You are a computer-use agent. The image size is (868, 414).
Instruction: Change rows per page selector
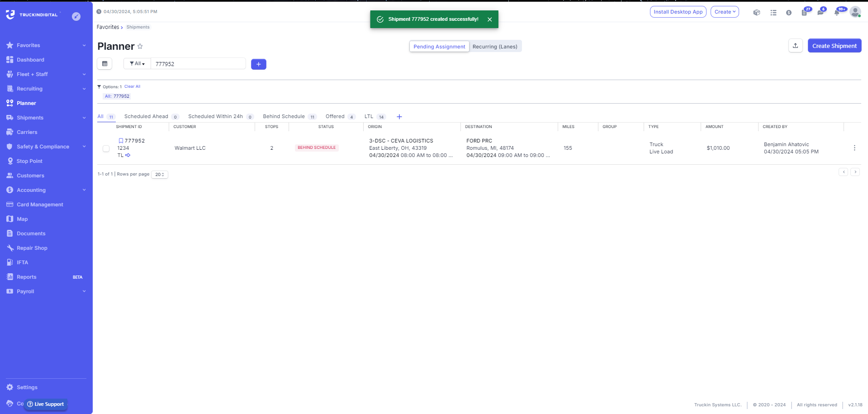[160, 175]
